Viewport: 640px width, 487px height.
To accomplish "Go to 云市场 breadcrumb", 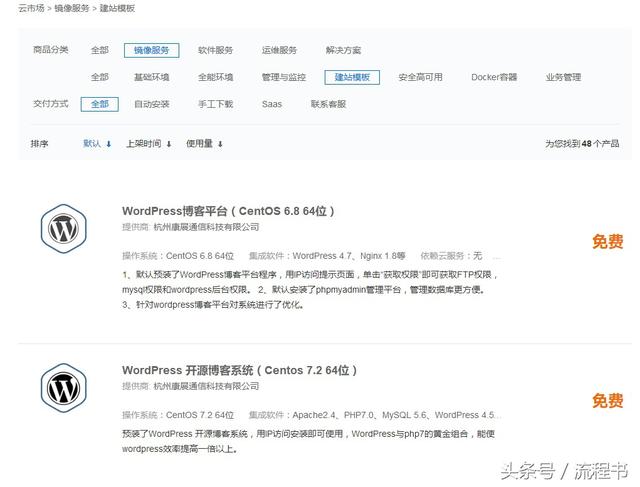I will pyautogui.click(x=31, y=8).
